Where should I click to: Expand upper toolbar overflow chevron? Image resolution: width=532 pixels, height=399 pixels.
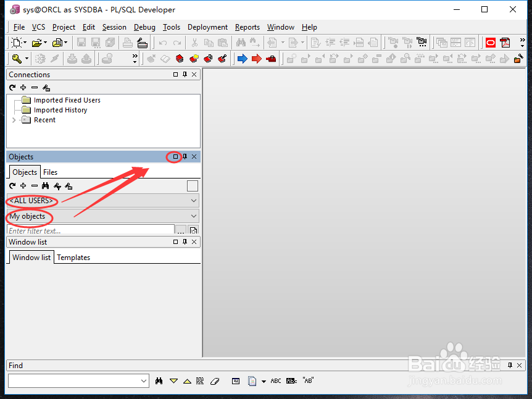(x=522, y=43)
